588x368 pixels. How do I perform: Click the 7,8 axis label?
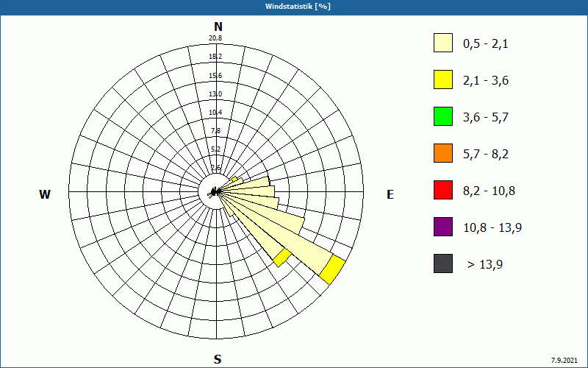216,131
